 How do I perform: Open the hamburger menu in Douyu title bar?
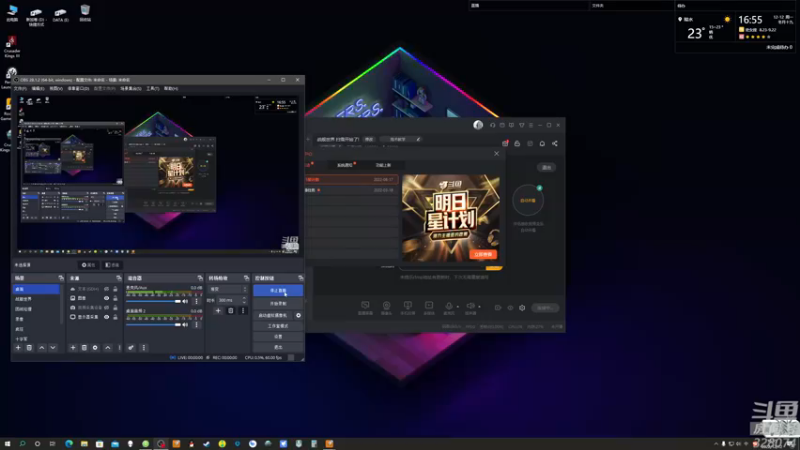(531, 125)
